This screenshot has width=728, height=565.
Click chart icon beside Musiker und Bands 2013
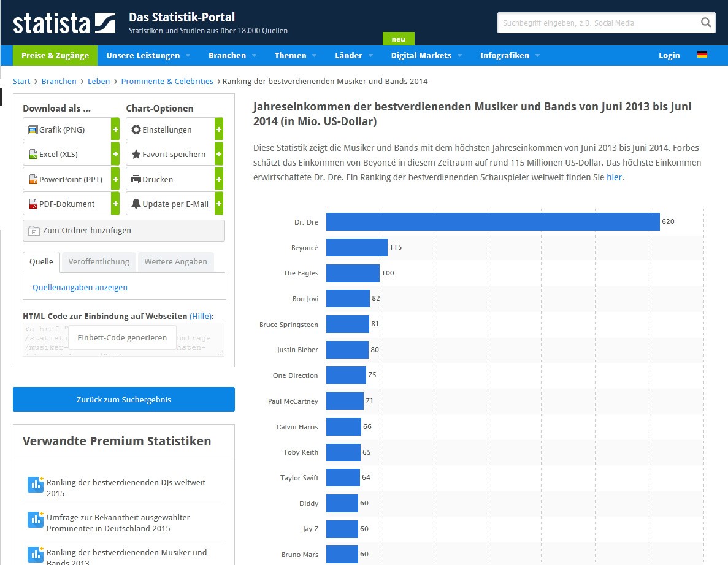[36, 554]
